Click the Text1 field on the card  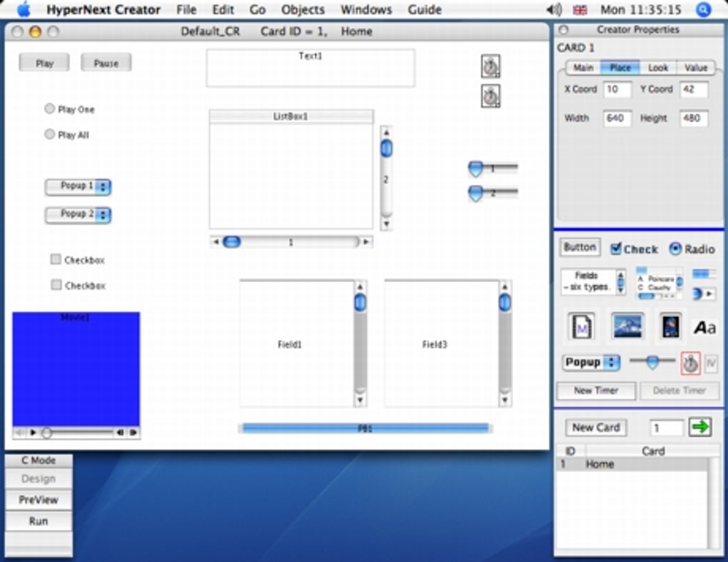coord(310,69)
